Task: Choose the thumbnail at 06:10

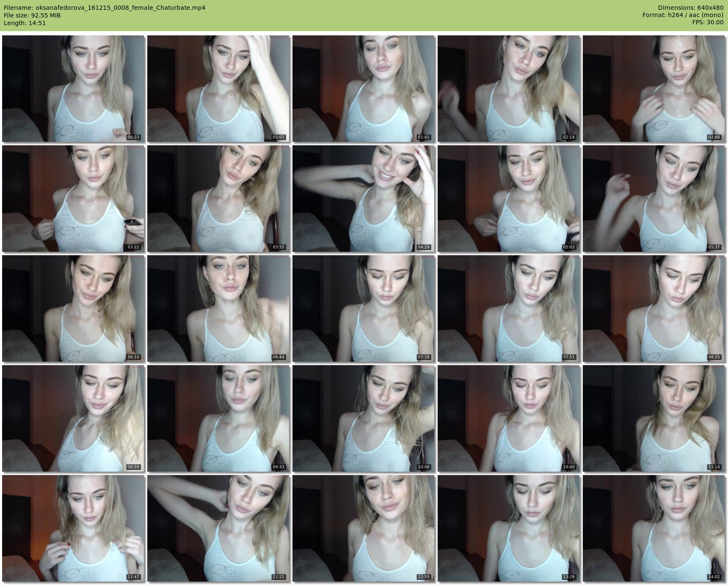Action: click(73, 308)
